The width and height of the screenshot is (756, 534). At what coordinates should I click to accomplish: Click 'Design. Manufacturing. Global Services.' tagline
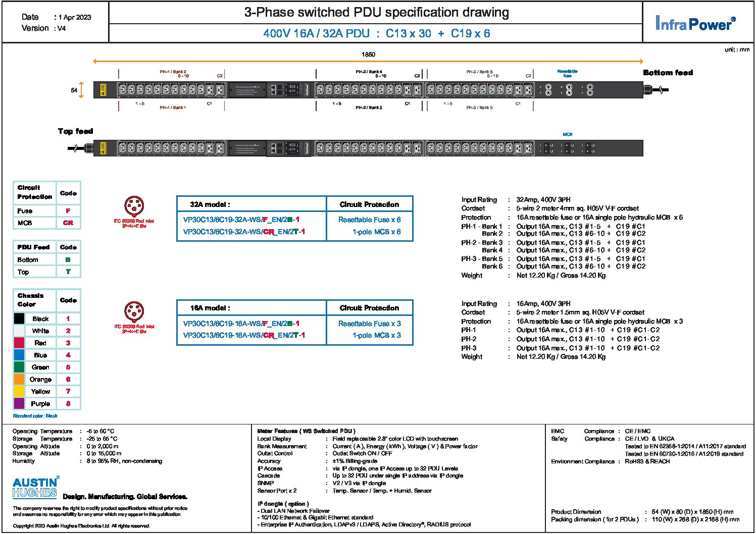[x=125, y=497]
